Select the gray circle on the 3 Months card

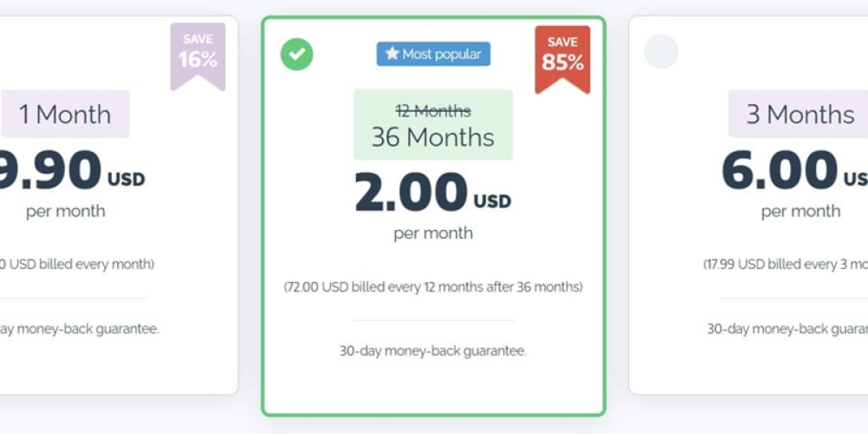(662, 51)
